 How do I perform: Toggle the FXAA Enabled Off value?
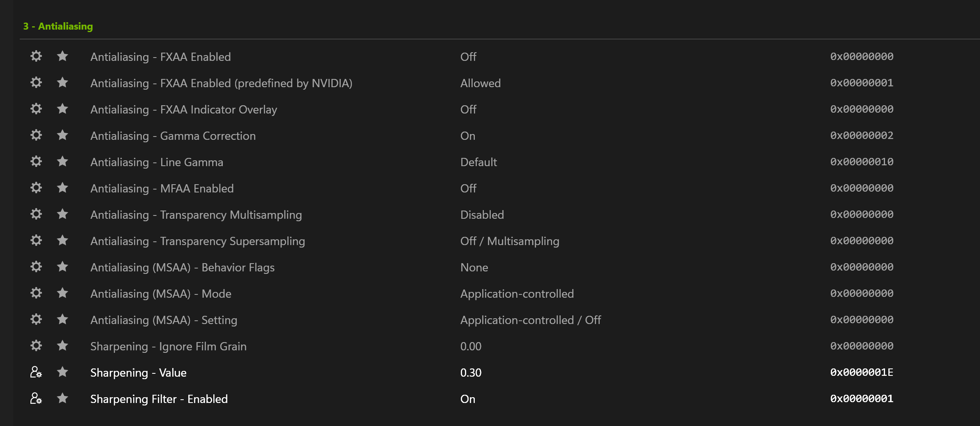coord(468,57)
